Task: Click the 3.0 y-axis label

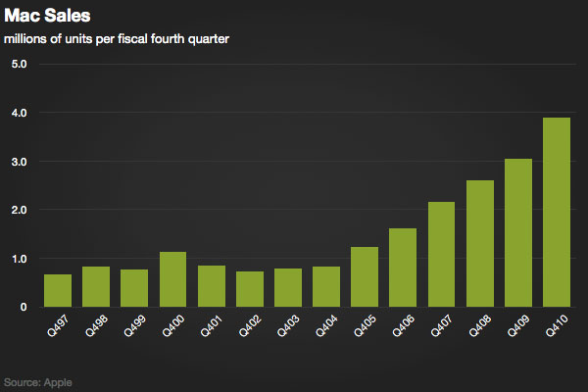Action: [19, 162]
